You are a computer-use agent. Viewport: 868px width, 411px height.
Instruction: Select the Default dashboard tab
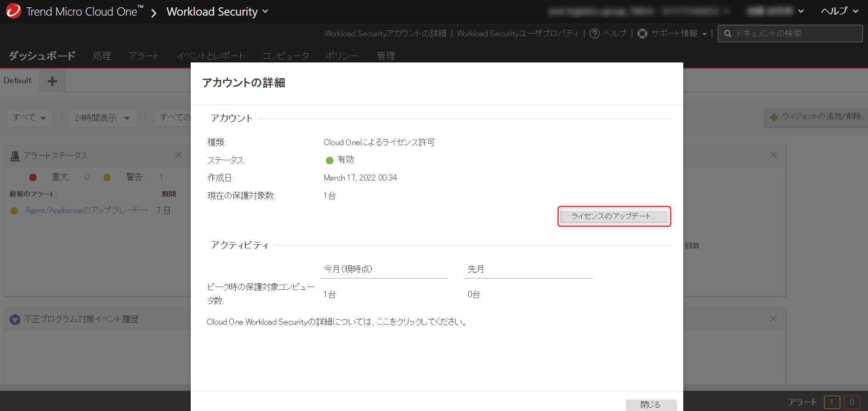[18, 80]
